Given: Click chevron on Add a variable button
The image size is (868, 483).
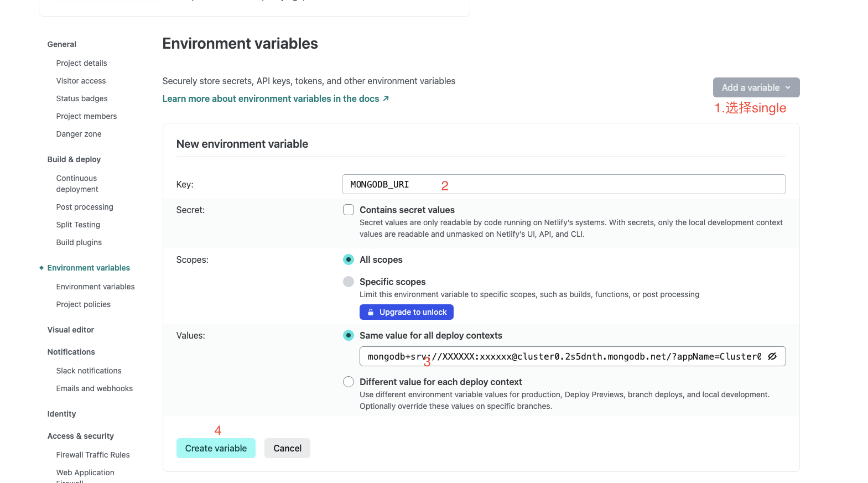Looking at the screenshot, I should tap(788, 87).
